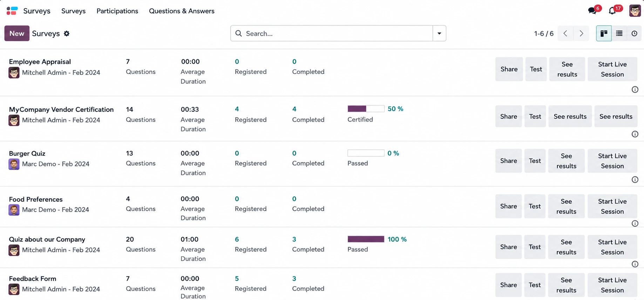Screen dimensions: 644x300
Task: Switch to Activity clock view
Action: [x=635, y=33]
